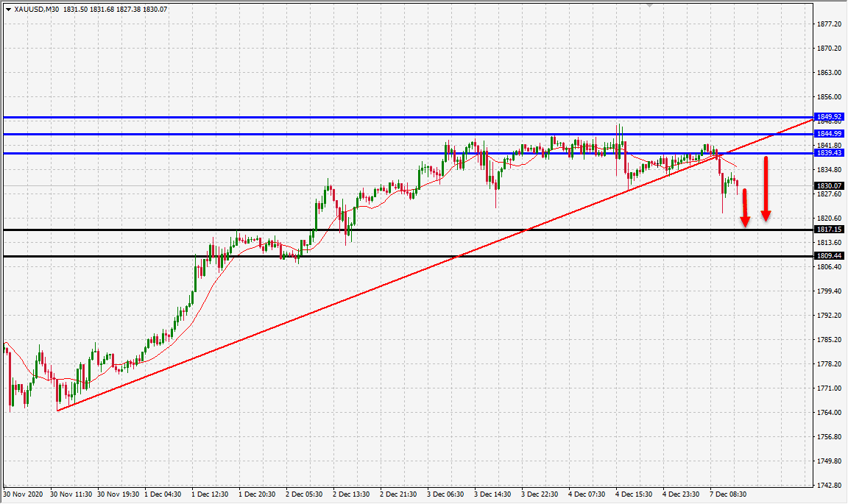
Task: Click the 1863.00 price scale value
Action: pos(829,72)
